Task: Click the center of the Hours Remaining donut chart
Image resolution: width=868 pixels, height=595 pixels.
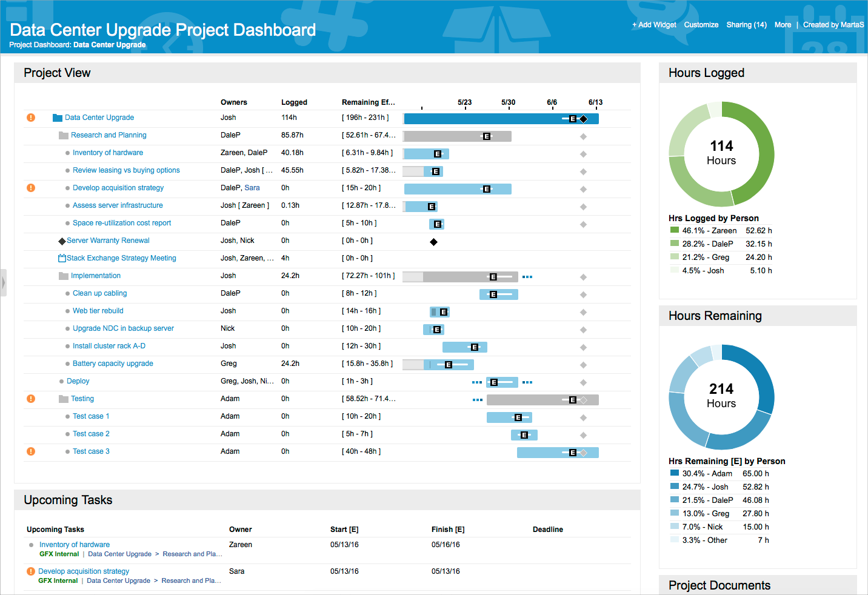Action: click(x=721, y=397)
